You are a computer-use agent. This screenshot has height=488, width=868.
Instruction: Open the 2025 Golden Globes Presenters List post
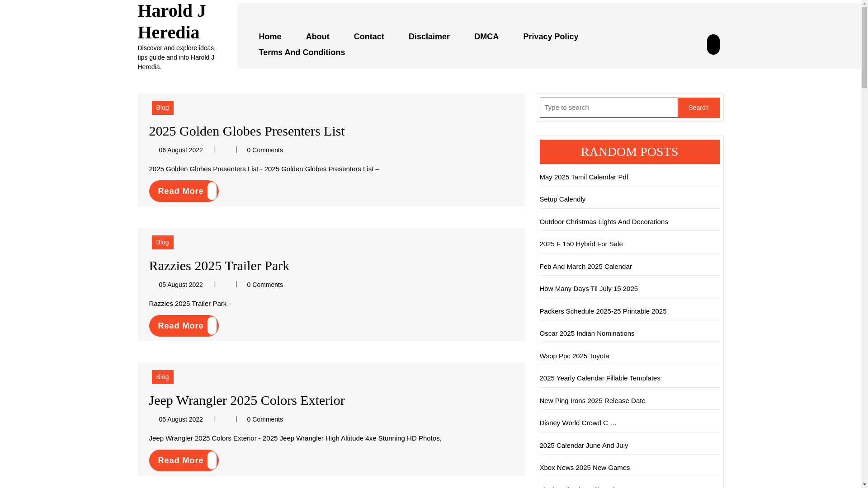pos(247,131)
